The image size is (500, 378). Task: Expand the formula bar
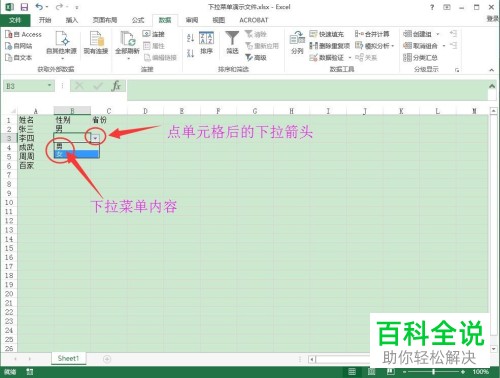click(x=492, y=86)
